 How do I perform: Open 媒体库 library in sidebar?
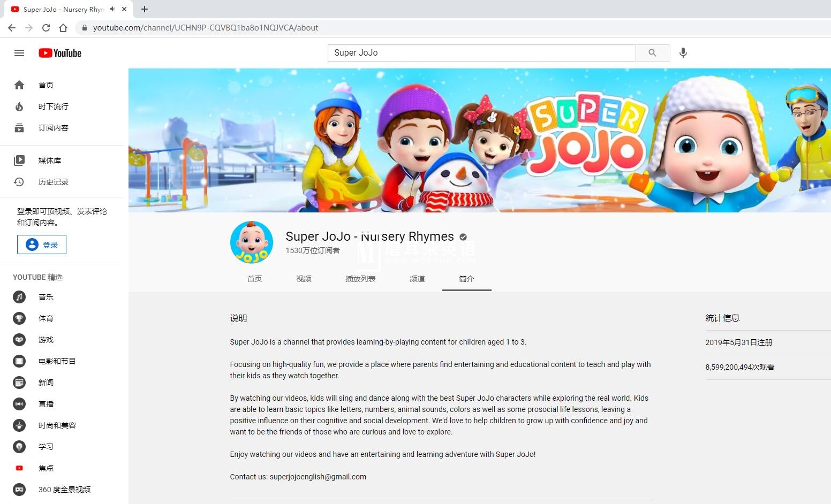click(x=49, y=161)
